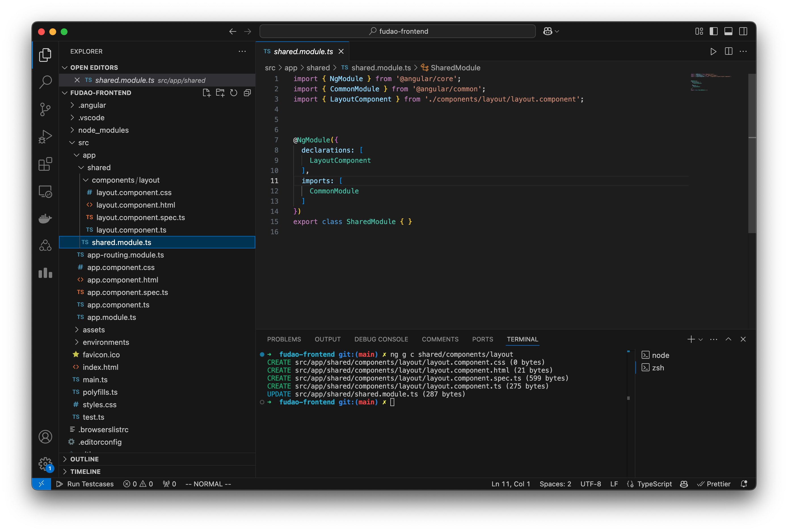The height and width of the screenshot is (532, 788).
Task: Click New Folder icon in explorer header
Action: tap(220, 93)
